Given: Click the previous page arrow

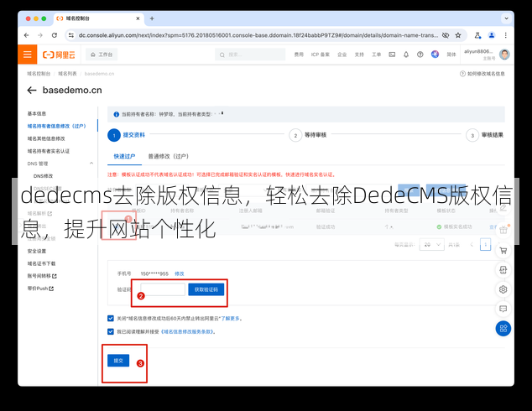Looking at the screenshot, I should point(472,244).
